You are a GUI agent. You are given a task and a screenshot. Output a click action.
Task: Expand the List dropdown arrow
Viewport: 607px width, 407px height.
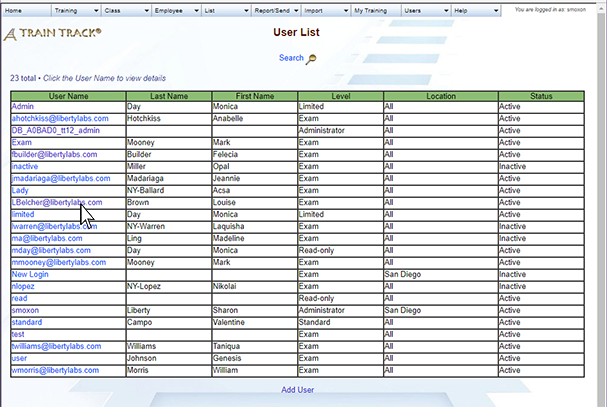click(x=246, y=11)
